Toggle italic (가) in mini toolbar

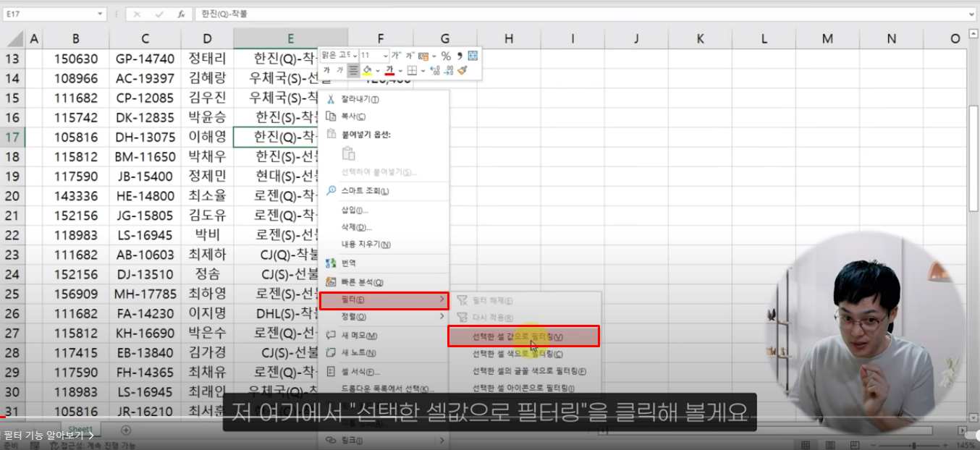click(340, 70)
